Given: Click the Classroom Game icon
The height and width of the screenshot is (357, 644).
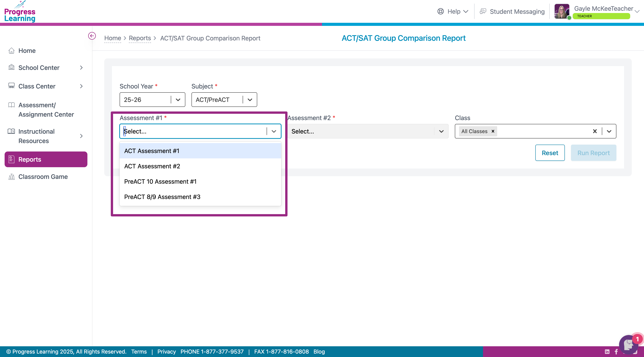Looking at the screenshot, I should [x=11, y=177].
